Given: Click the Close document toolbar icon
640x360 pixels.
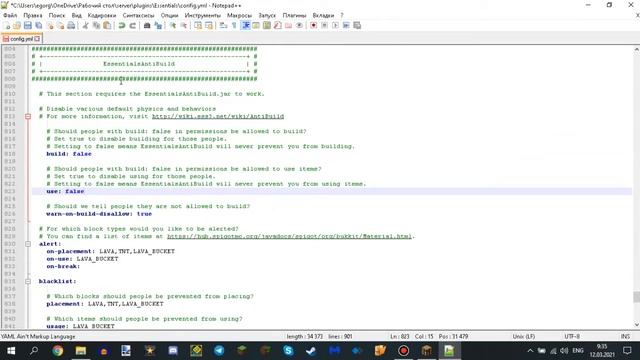Looking at the screenshot, I should (50, 26).
